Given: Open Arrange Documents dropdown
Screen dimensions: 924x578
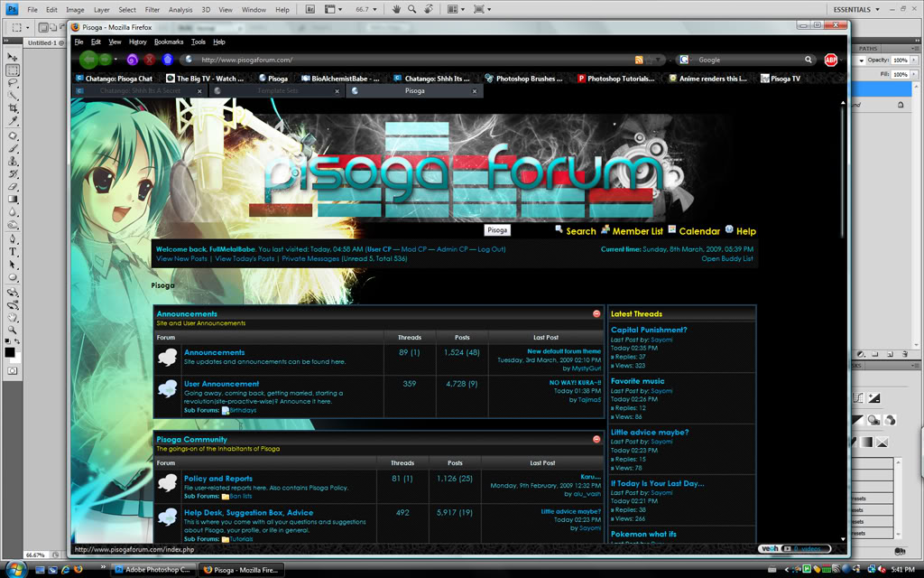Looking at the screenshot, I should click(455, 9).
